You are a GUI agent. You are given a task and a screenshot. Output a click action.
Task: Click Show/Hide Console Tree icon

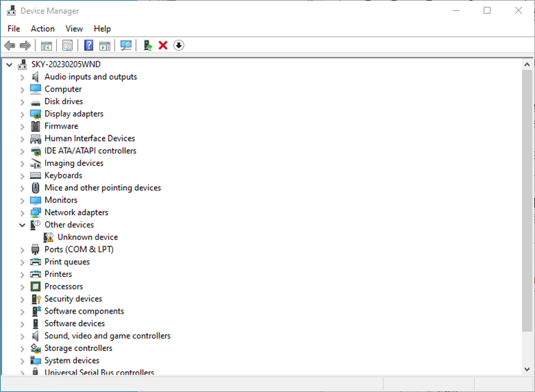click(46, 46)
